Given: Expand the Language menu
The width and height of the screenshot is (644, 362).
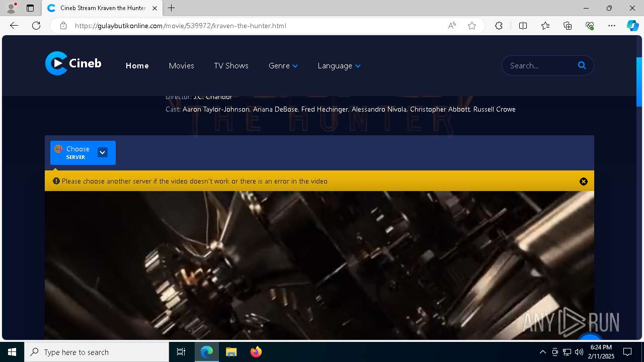Looking at the screenshot, I should tap(339, 66).
